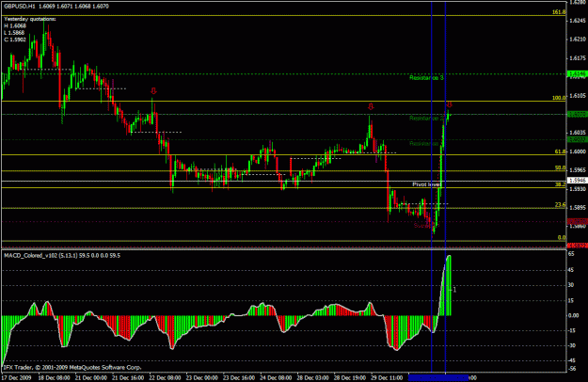The height and width of the screenshot is (382, 588).
Task: Click the blue highlighted date box on time axis
Action: pyautogui.click(x=438, y=378)
